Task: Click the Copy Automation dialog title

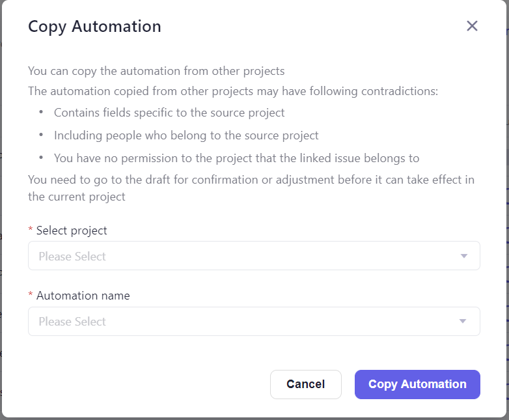Action: [x=94, y=27]
